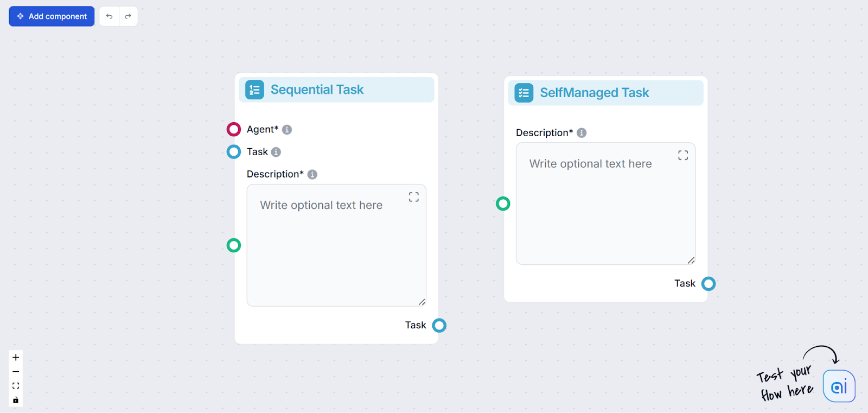The image size is (868, 413).
Task: Fit the flow to view
Action: tap(15, 385)
